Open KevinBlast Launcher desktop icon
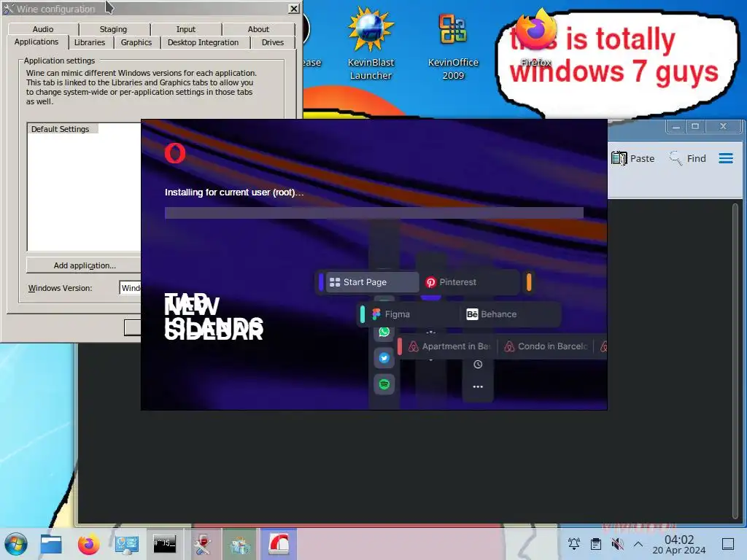 pos(371,43)
